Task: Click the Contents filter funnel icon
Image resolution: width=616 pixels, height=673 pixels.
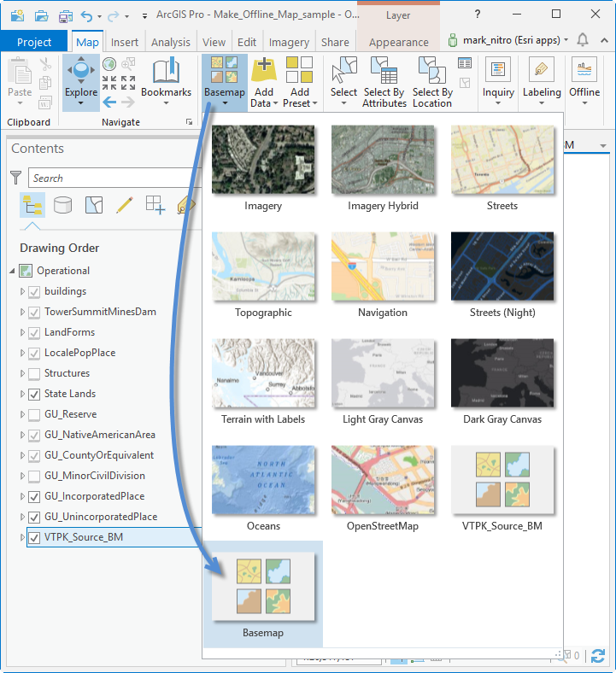Action: (16, 178)
